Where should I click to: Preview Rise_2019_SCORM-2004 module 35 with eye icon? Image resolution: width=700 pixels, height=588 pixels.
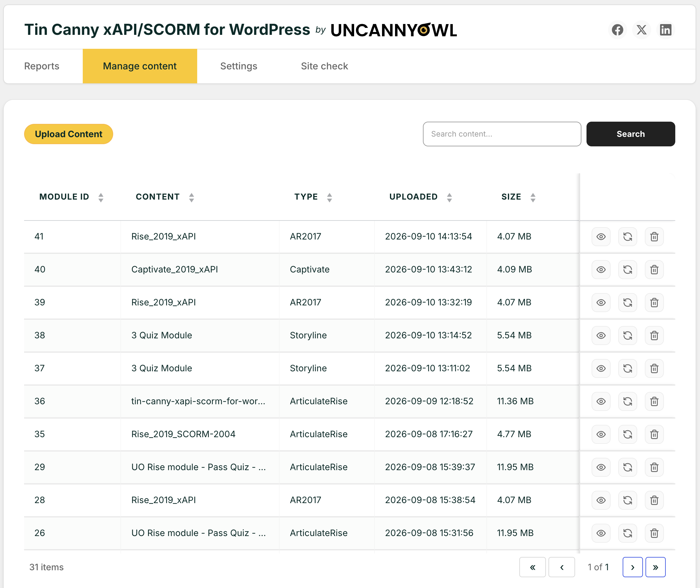point(601,434)
